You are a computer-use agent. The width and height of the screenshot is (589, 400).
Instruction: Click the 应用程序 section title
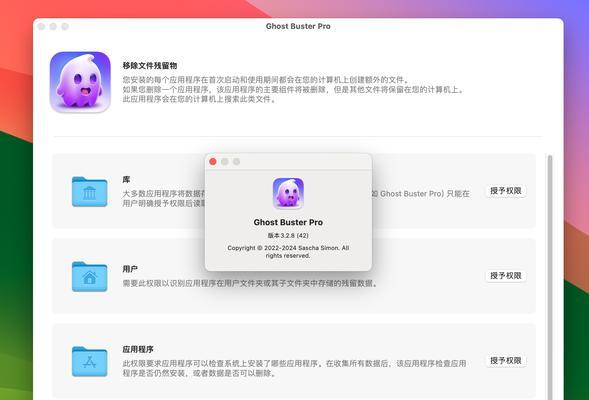coord(138,349)
